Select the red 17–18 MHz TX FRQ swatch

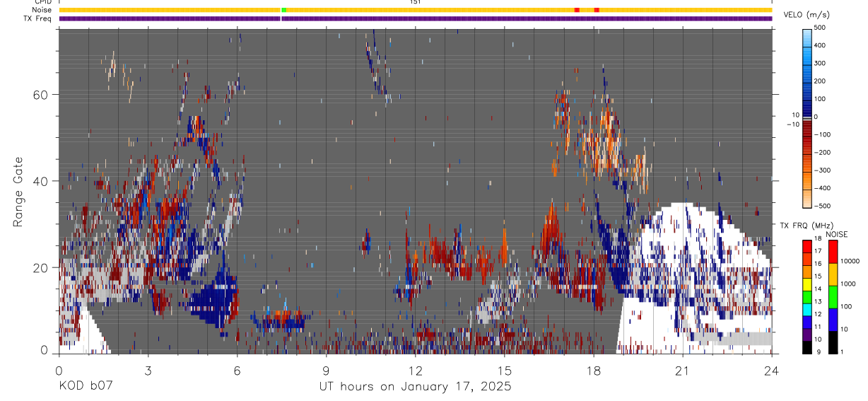pos(807,246)
